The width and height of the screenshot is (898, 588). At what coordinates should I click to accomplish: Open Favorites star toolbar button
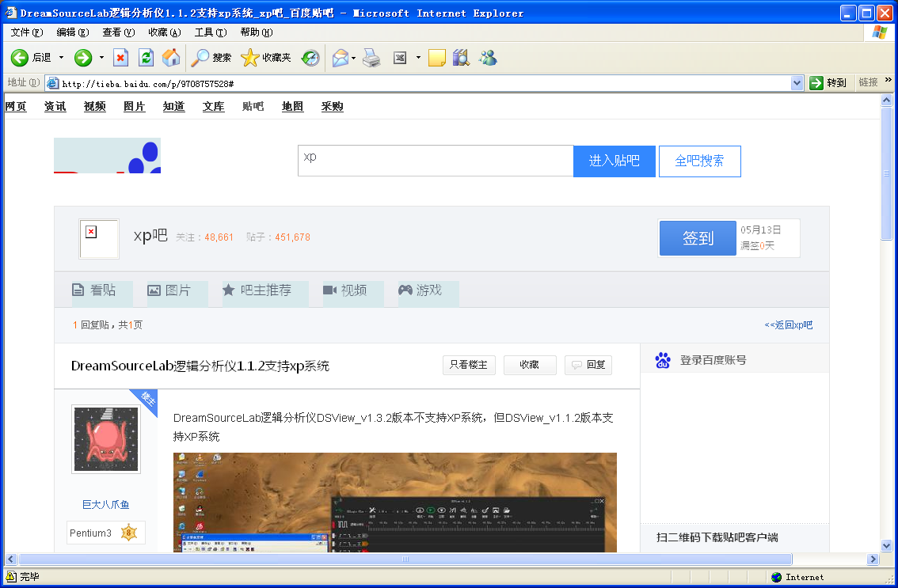(266, 57)
